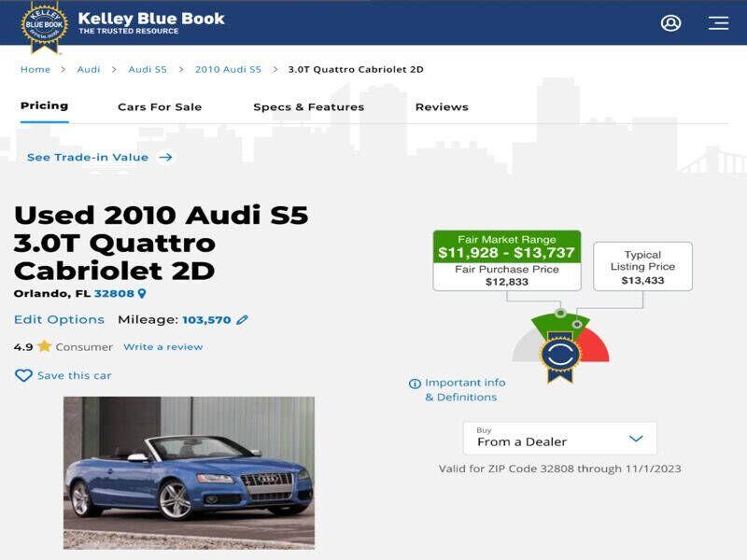Click the heart icon to save car
Screen dimensions: 747x560
click(23, 376)
